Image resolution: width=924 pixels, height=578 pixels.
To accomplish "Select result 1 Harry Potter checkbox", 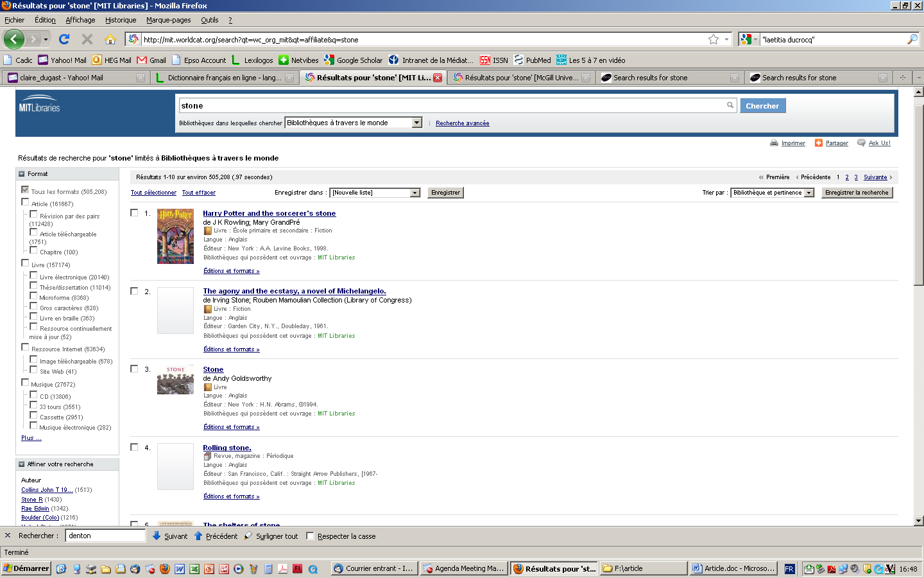I will (134, 213).
